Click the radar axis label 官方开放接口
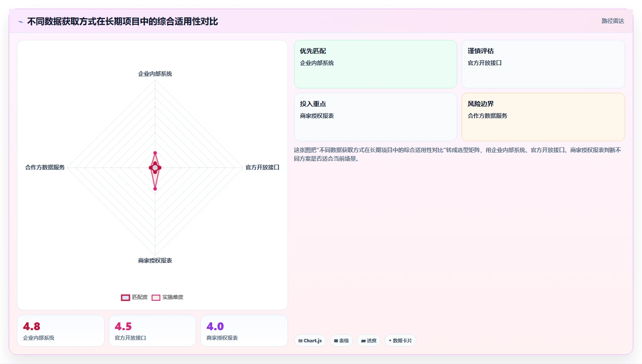Screen dimensions: 642x364 262,167
